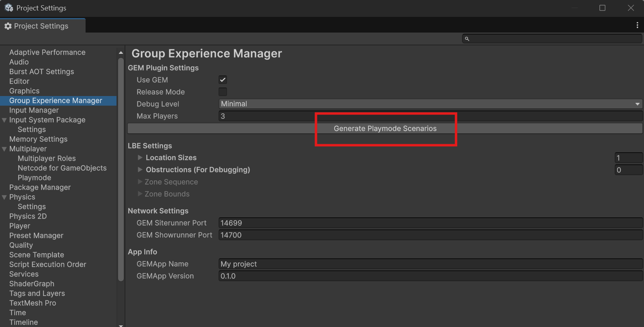Open the Debug Level dropdown

[430, 104]
